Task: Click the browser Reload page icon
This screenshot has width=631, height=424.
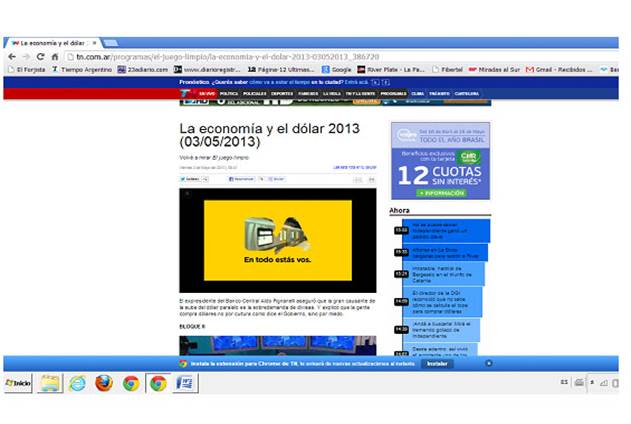Action: (42, 57)
